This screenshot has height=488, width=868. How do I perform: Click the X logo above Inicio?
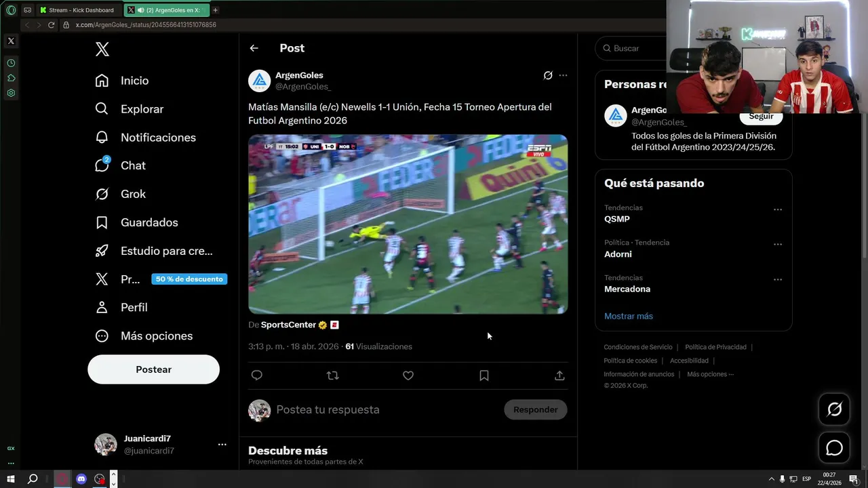(x=102, y=49)
